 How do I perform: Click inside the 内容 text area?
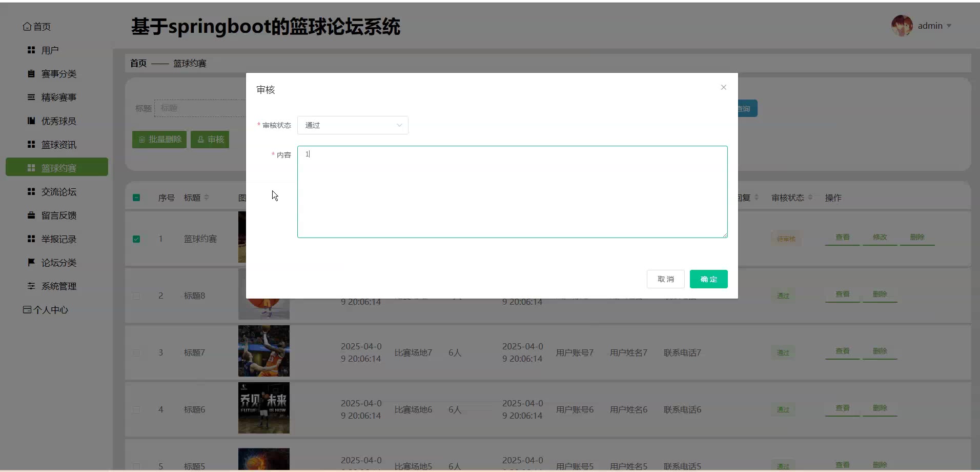coord(513,192)
